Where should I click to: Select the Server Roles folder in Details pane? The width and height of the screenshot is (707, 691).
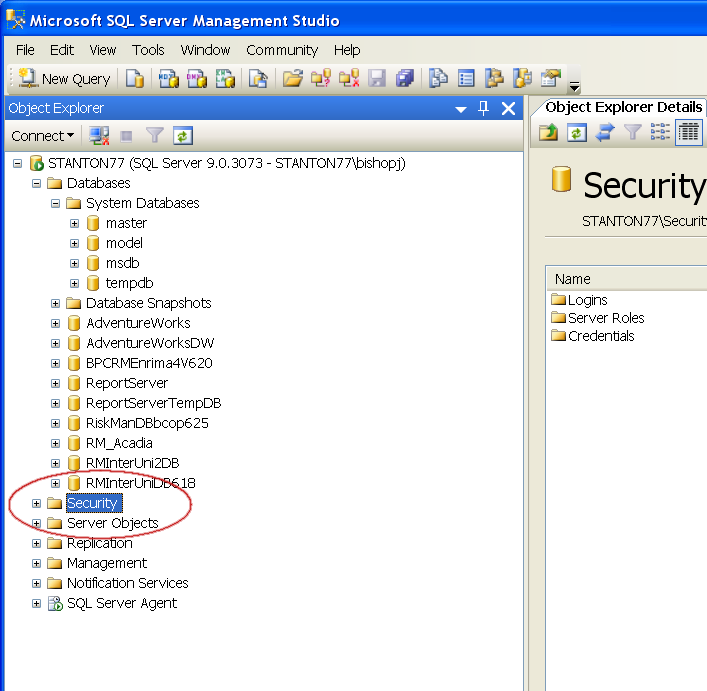(606, 318)
